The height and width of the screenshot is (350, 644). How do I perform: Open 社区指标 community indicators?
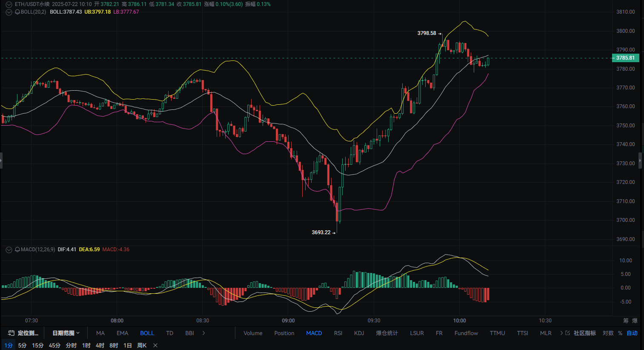tap(585, 333)
